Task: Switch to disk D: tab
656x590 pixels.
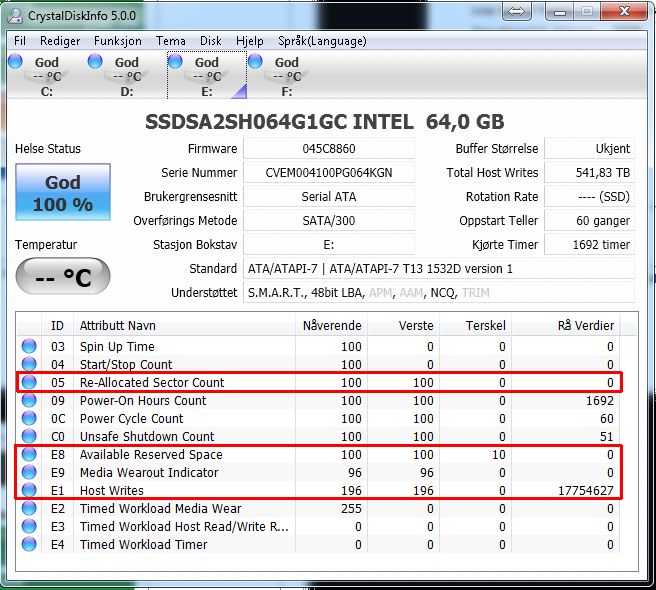Action: (126, 76)
